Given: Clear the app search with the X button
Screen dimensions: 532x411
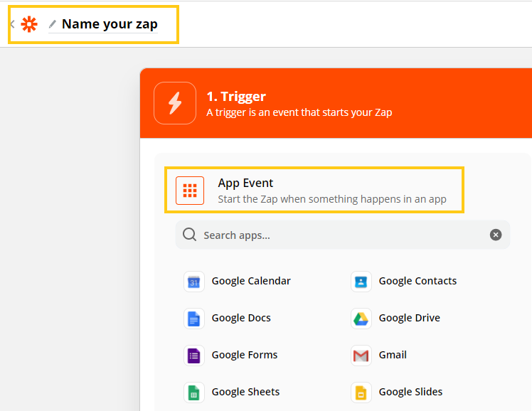Looking at the screenshot, I should pyautogui.click(x=496, y=235).
